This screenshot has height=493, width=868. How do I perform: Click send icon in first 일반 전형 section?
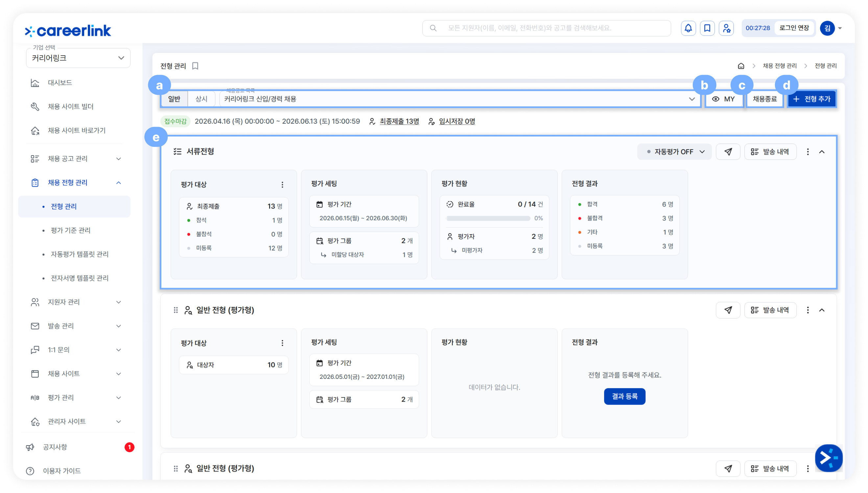pos(728,310)
